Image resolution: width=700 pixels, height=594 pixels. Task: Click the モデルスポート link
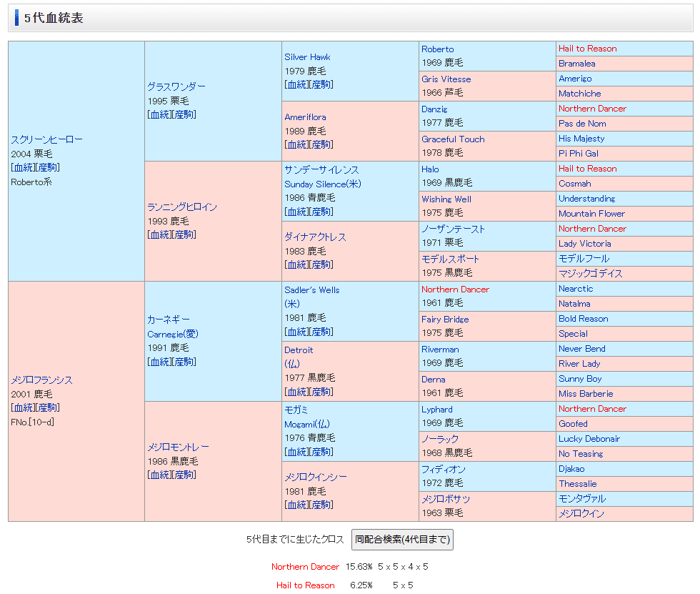pos(450,259)
